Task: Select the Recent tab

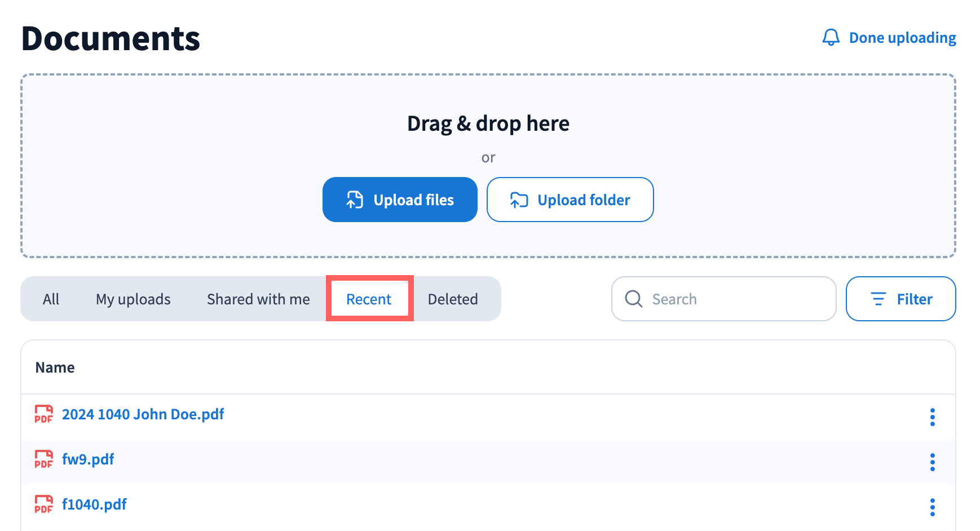Action: pos(369,299)
